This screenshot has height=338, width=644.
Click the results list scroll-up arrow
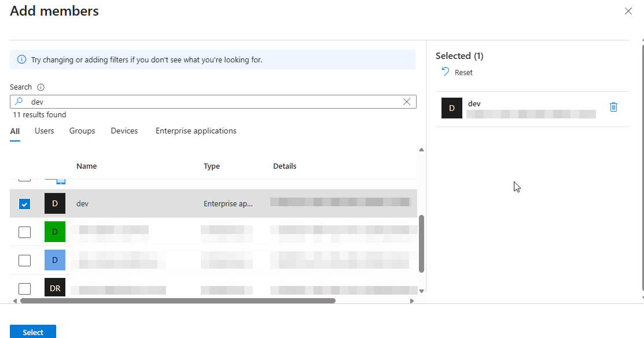click(421, 150)
